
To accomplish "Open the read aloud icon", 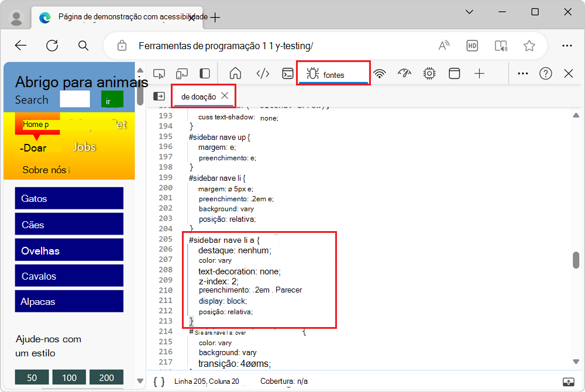I will click(x=443, y=46).
